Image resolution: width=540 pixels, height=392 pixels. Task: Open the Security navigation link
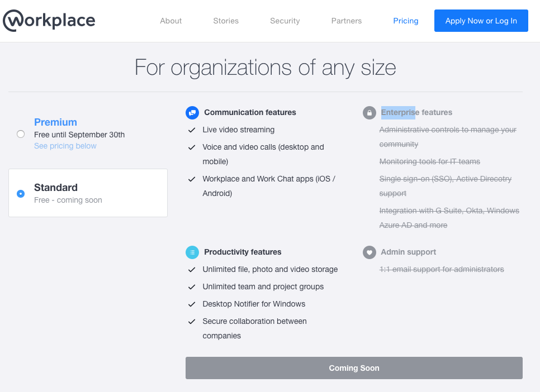click(285, 21)
